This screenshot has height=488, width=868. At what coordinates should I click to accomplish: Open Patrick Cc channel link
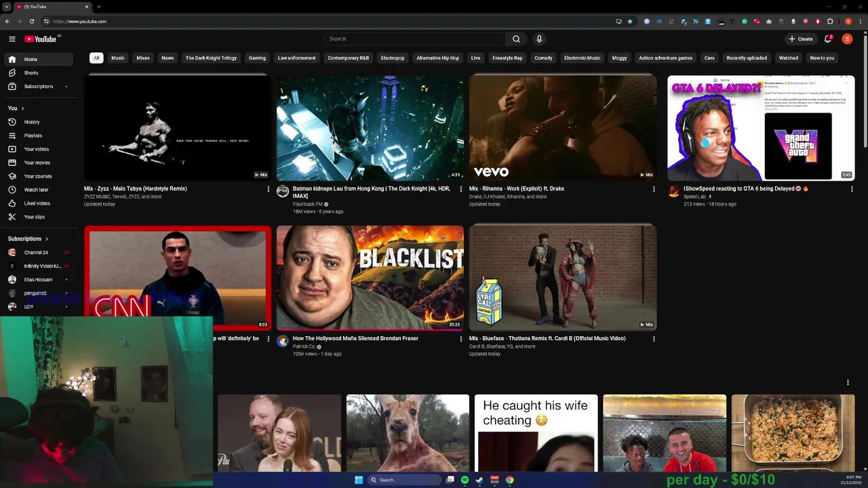(304, 346)
